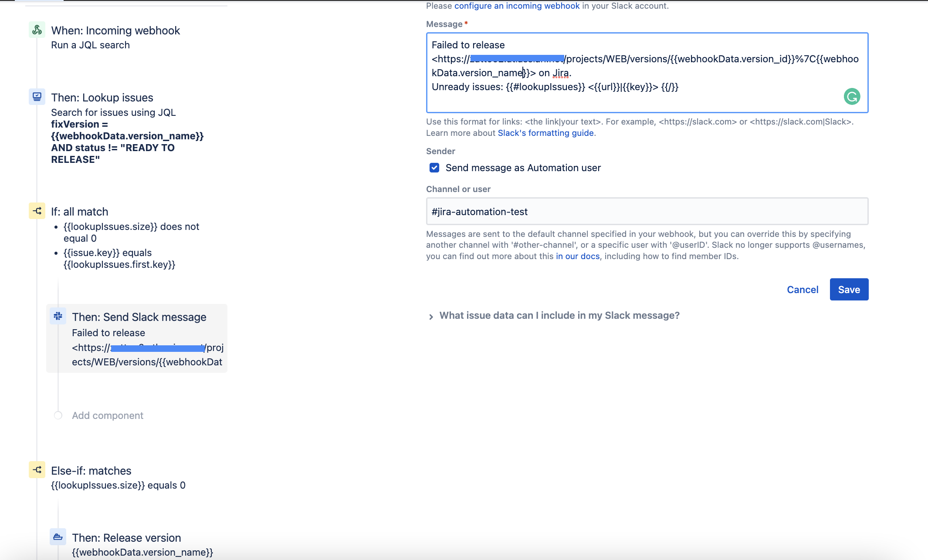This screenshot has height=560, width=928.
Task: Click the Slack icon on Send Slack message
Action: tap(58, 316)
